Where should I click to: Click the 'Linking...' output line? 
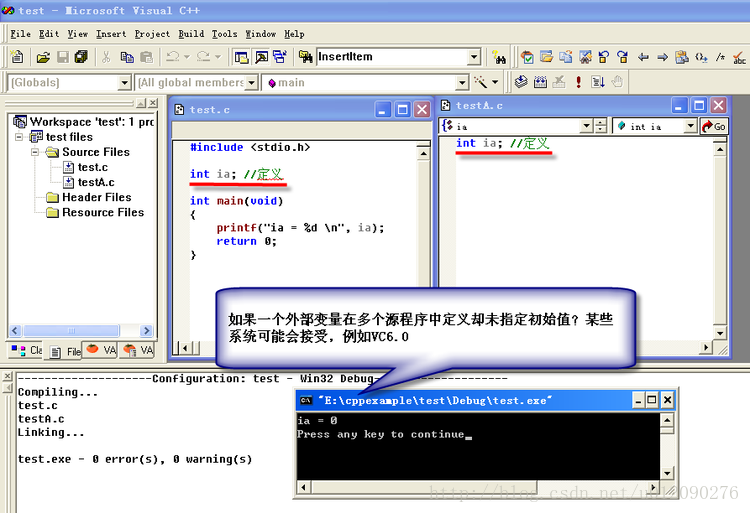tap(51, 432)
